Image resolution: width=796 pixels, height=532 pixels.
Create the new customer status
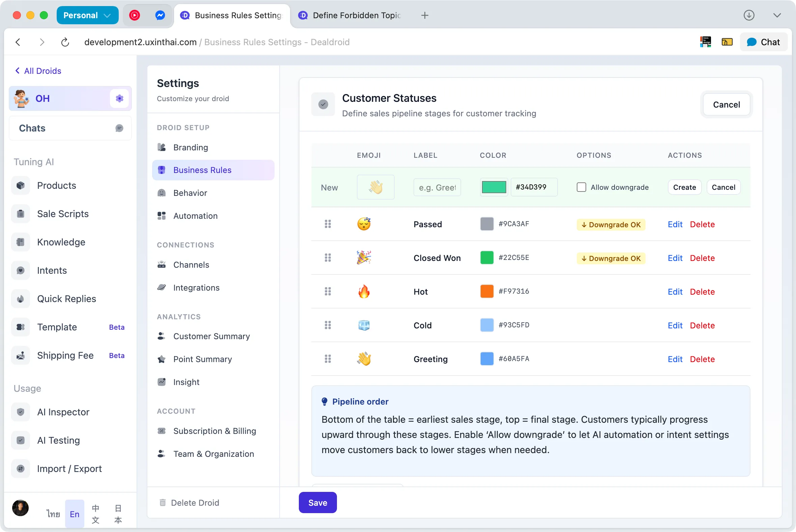point(684,187)
